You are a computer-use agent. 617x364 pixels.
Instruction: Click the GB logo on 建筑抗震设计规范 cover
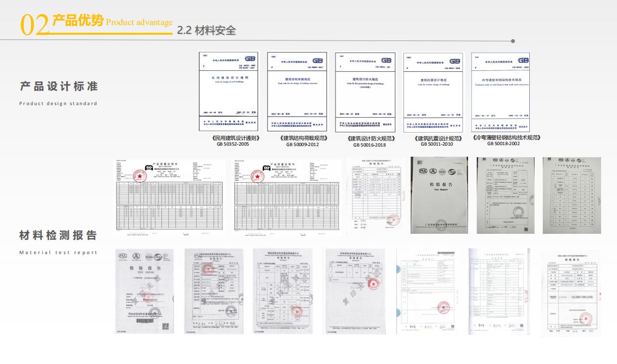pyautogui.click(x=455, y=61)
